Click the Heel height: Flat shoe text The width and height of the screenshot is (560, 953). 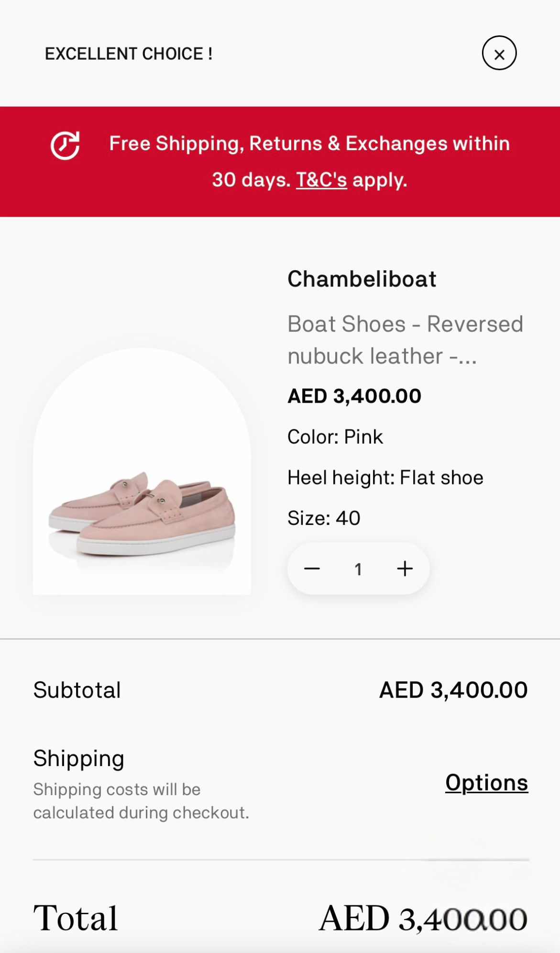385,478
